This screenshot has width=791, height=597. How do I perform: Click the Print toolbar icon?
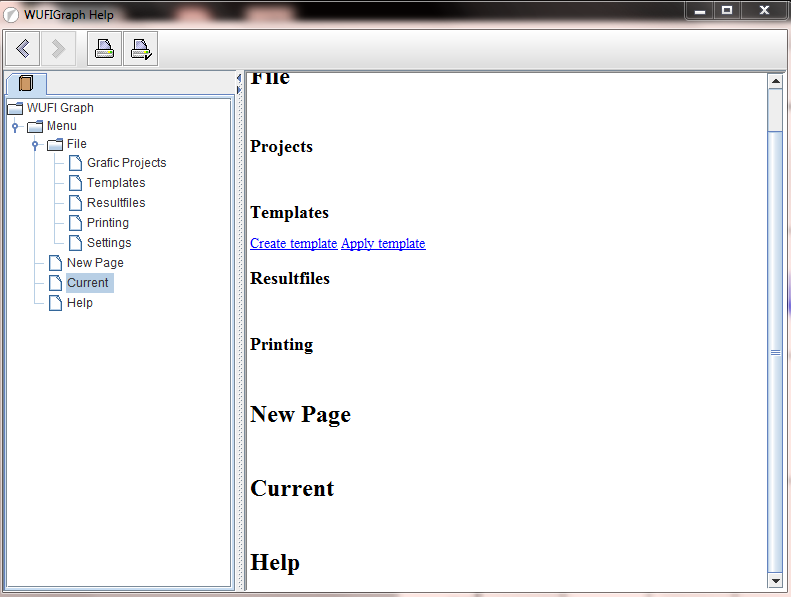(104, 48)
